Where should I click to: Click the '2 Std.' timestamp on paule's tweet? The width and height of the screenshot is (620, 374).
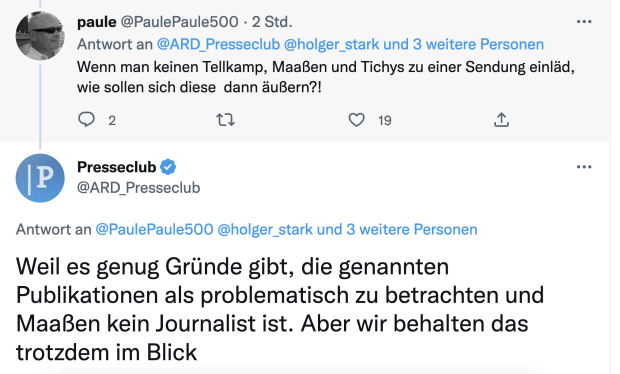pos(272,22)
